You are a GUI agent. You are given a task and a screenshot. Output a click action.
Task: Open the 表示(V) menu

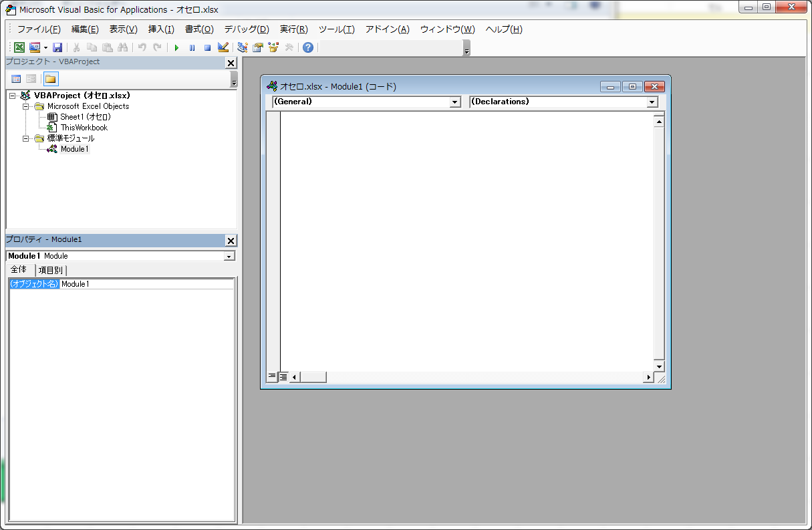(x=124, y=29)
